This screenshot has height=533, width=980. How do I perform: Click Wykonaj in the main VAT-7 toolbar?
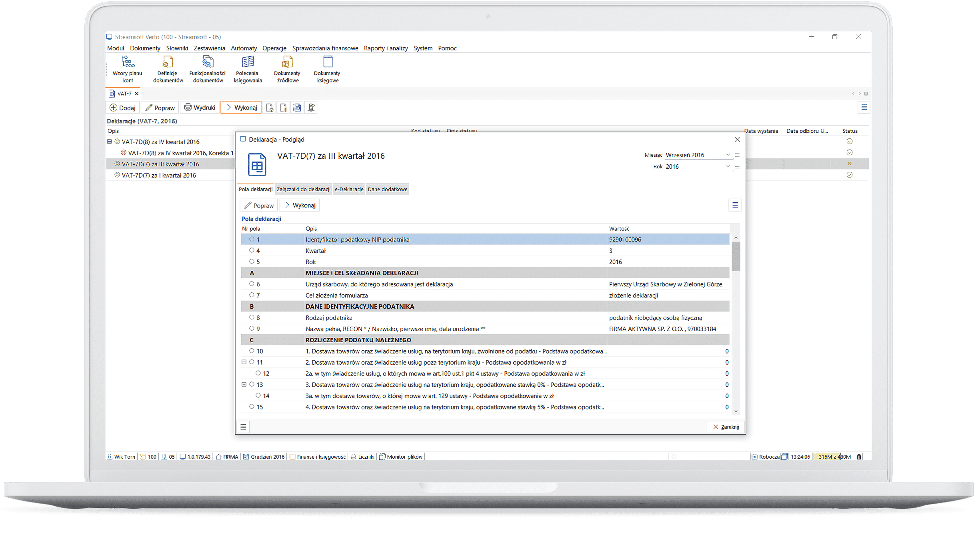[x=241, y=108]
